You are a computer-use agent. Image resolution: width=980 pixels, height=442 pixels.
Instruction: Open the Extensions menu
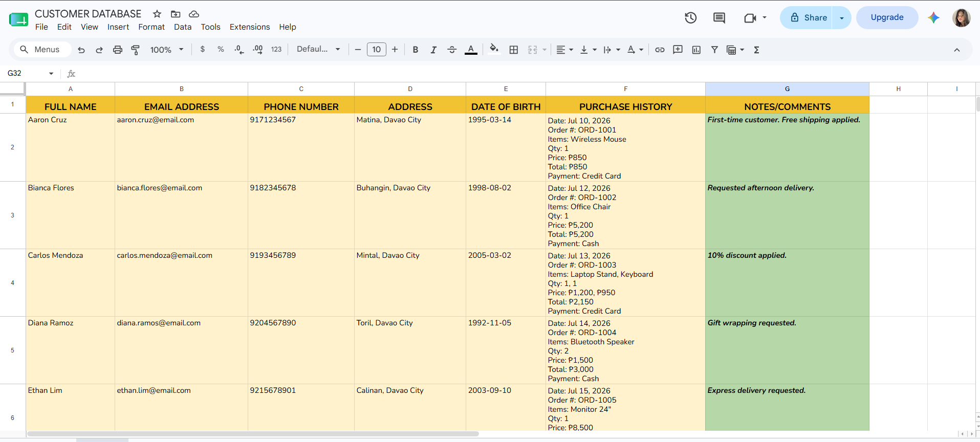tap(250, 27)
